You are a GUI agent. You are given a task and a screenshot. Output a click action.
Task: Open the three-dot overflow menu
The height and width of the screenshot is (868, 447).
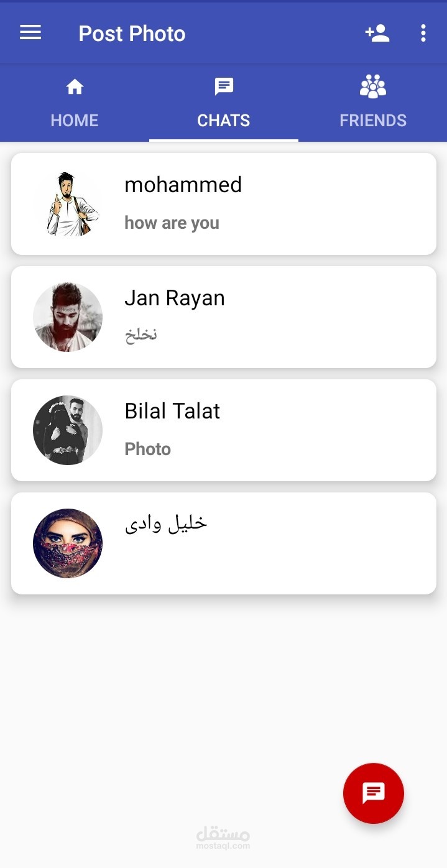pyautogui.click(x=423, y=33)
